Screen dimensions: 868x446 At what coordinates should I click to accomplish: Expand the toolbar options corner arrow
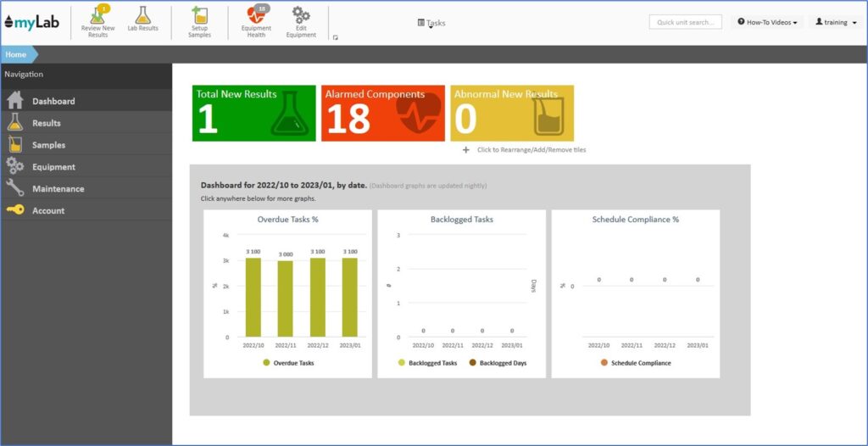pos(336,37)
